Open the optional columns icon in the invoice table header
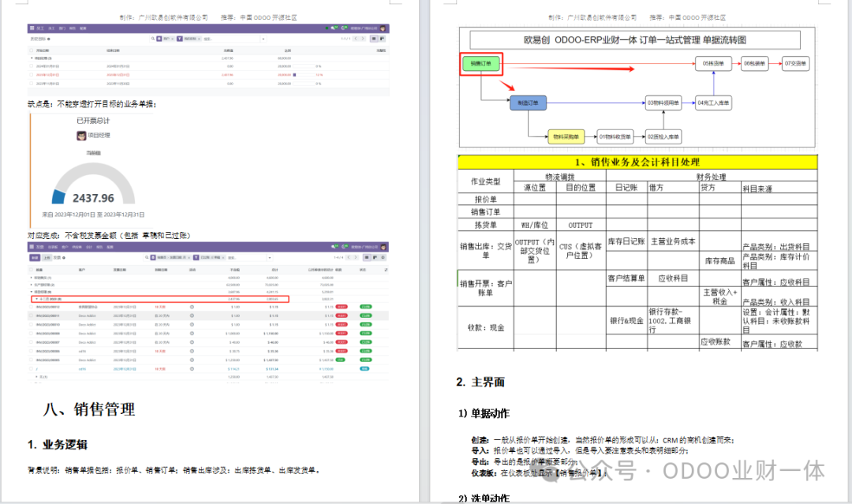The width and height of the screenshot is (852, 504). tap(386, 270)
